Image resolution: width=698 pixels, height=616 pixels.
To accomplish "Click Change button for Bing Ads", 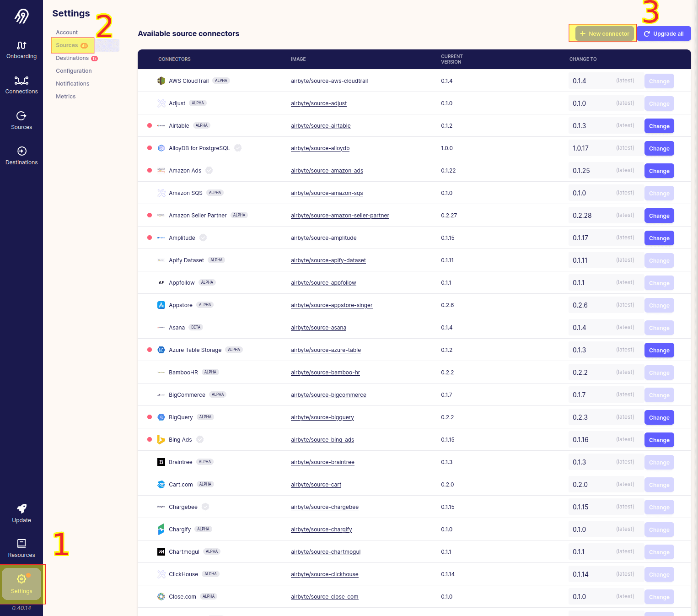I will (659, 440).
